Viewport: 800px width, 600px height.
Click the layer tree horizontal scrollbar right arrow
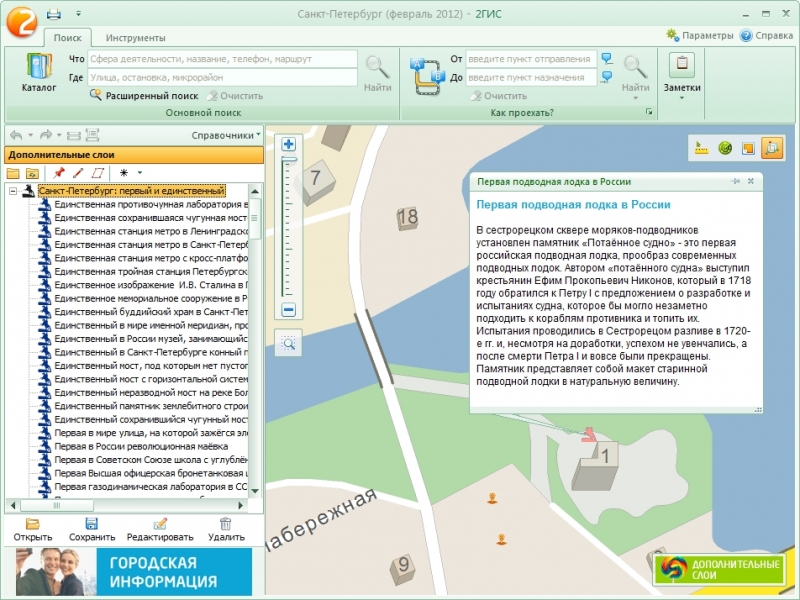coord(240,506)
